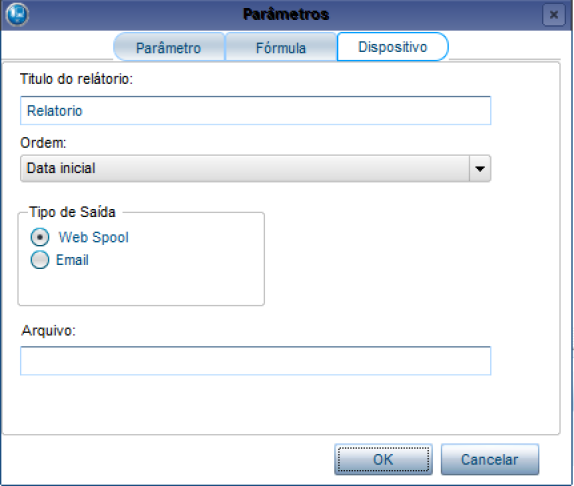Click the Arquivo label
The width and height of the screenshot is (574, 486).
(x=48, y=330)
